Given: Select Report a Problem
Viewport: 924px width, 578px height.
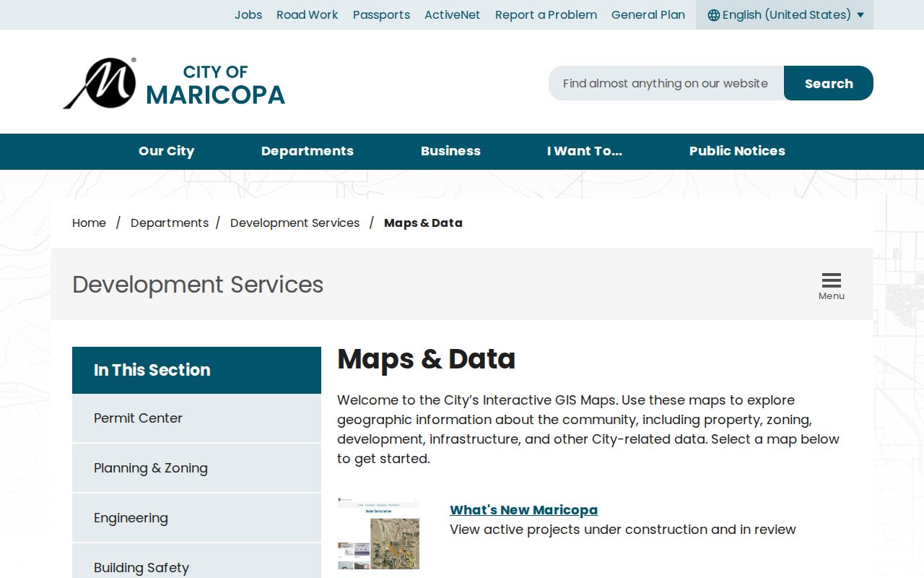Looking at the screenshot, I should 546,14.
